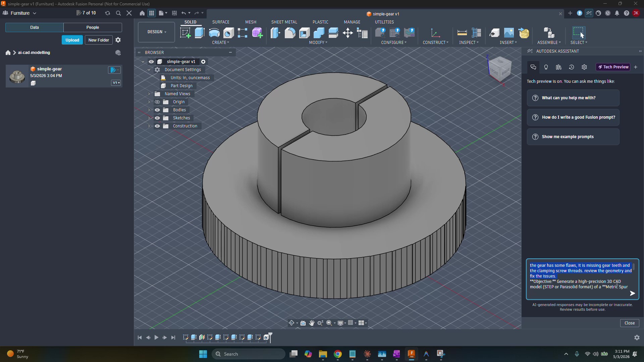Select the Construct plane axis icon
The image size is (644, 362).
coord(435,33)
